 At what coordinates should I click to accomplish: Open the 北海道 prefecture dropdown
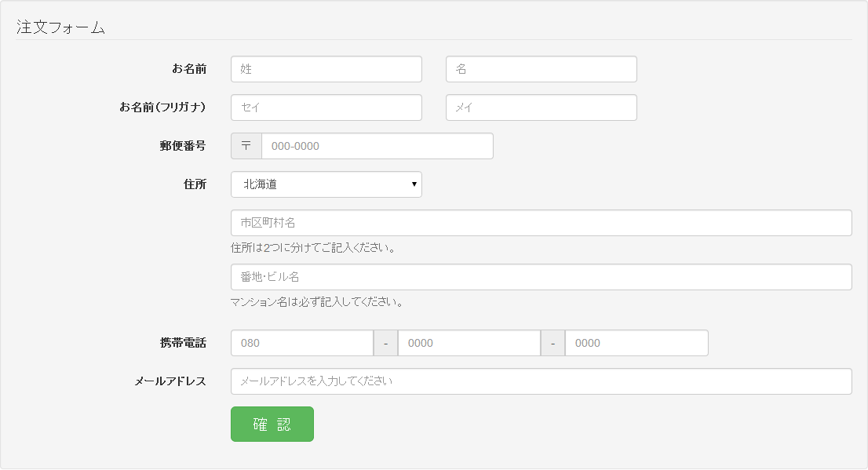(x=326, y=184)
